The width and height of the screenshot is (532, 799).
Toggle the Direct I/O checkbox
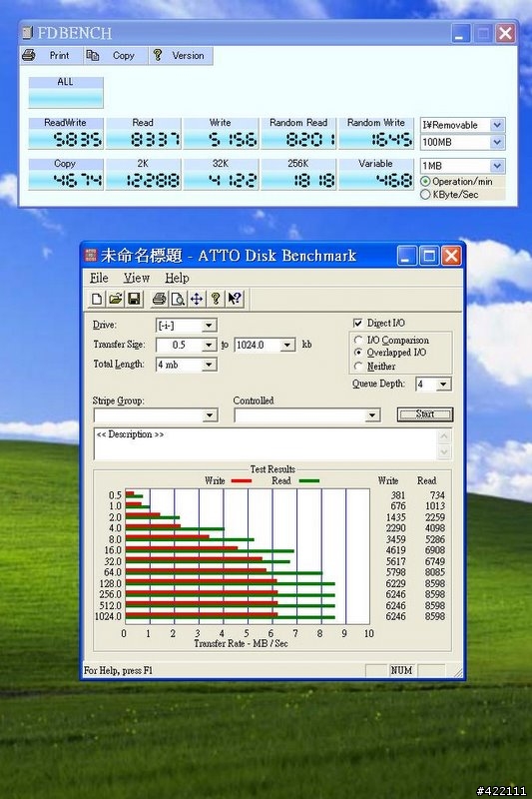tap(358, 323)
